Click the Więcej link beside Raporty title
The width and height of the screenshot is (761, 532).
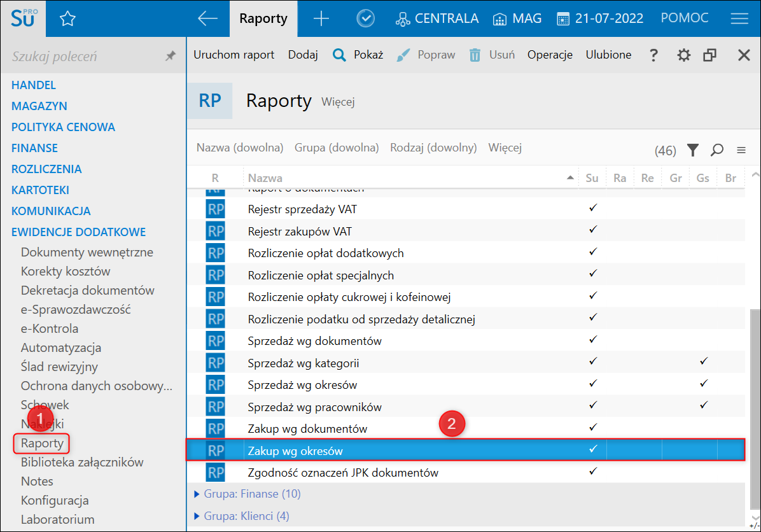338,102
